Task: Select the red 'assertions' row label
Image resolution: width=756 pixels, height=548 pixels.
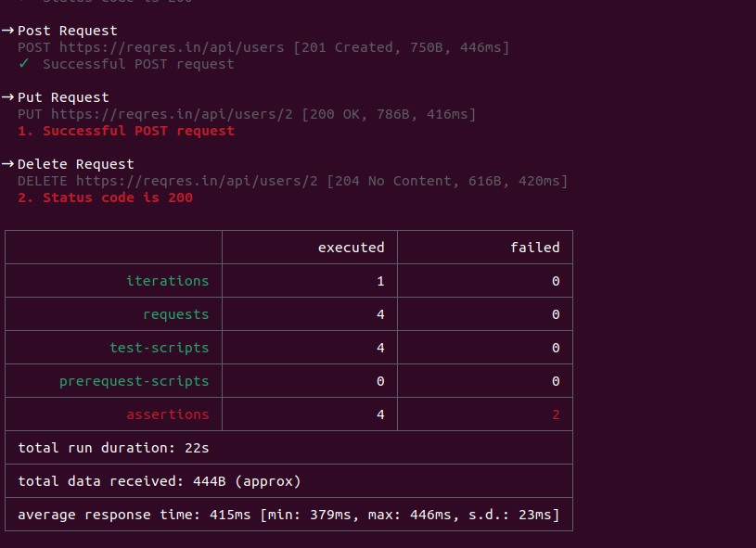Action: pos(167,414)
